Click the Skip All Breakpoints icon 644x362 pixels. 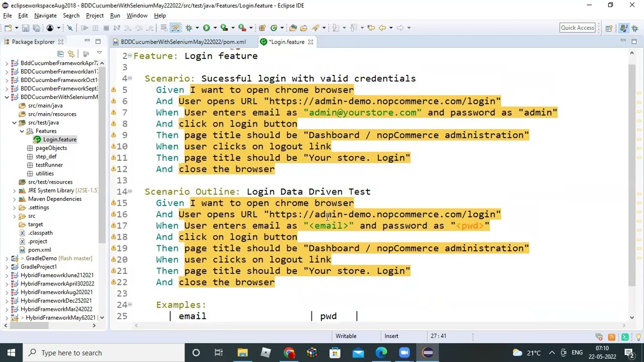tap(70, 28)
